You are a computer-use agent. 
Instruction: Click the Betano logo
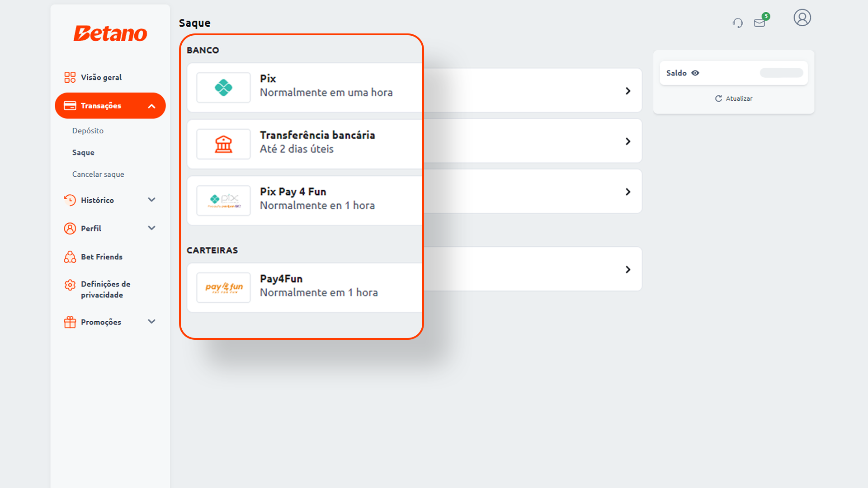[110, 33]
